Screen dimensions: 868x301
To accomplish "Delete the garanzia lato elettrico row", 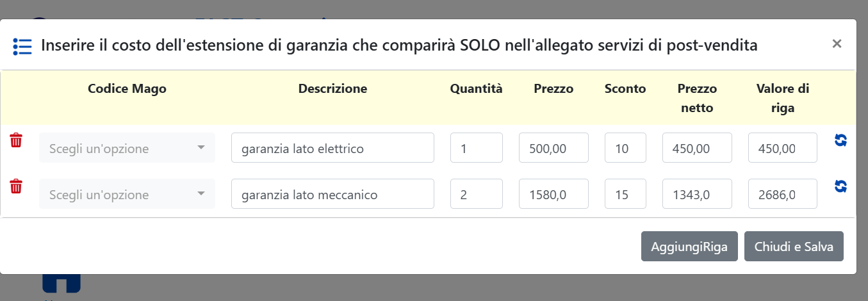I will click(16, 141).
